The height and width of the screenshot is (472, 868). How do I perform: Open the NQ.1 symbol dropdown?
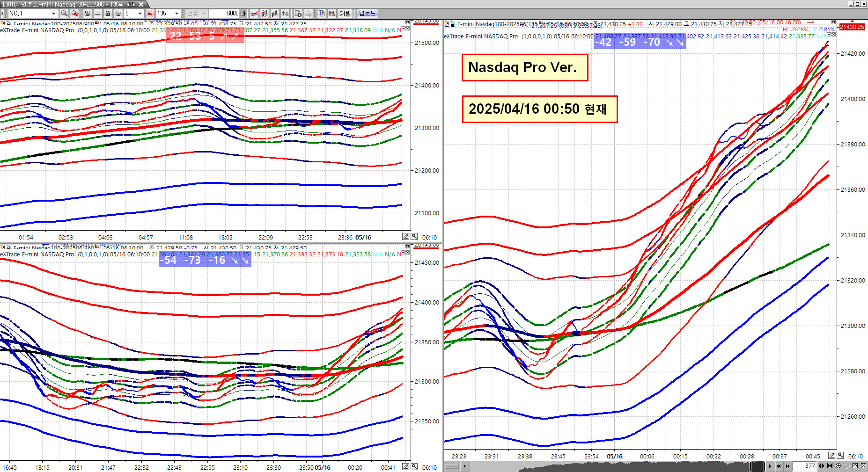click(x=53, y=14)
